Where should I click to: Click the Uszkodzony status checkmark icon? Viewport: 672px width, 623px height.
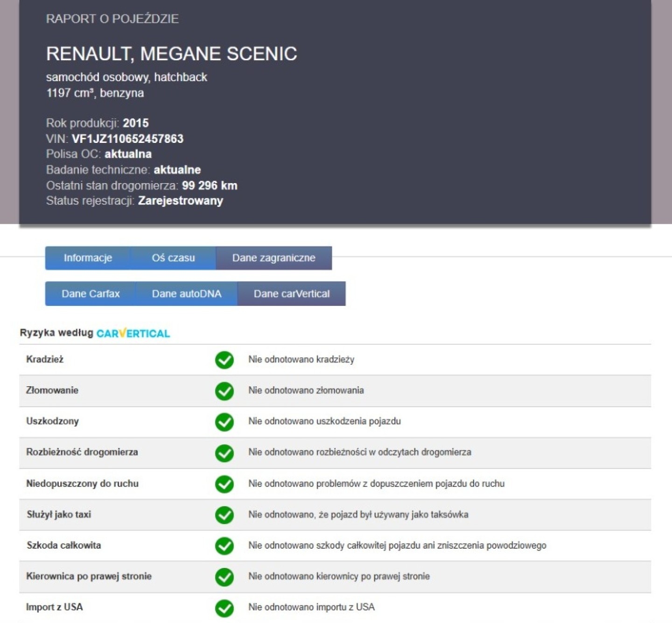click(x=224, y=422)
